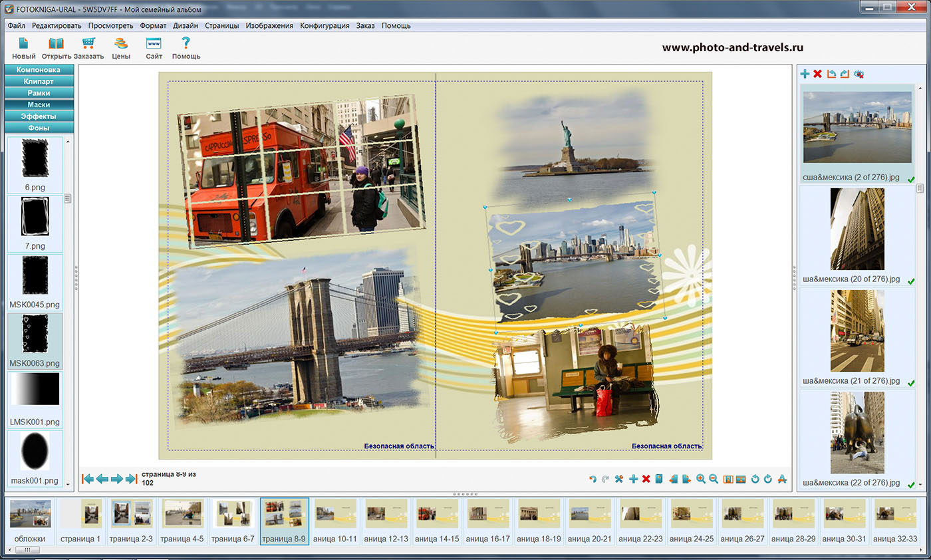Open the Конфигурация menu

[325, 26]
